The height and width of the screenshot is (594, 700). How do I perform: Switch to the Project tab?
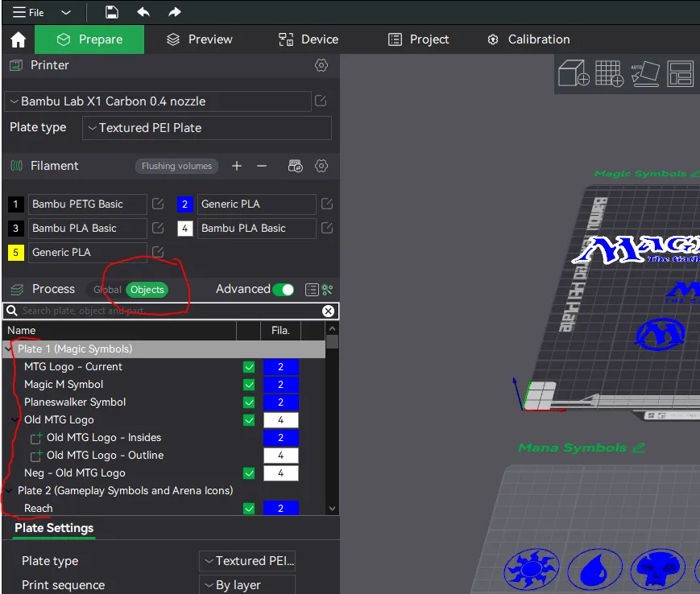pos(418,39)
